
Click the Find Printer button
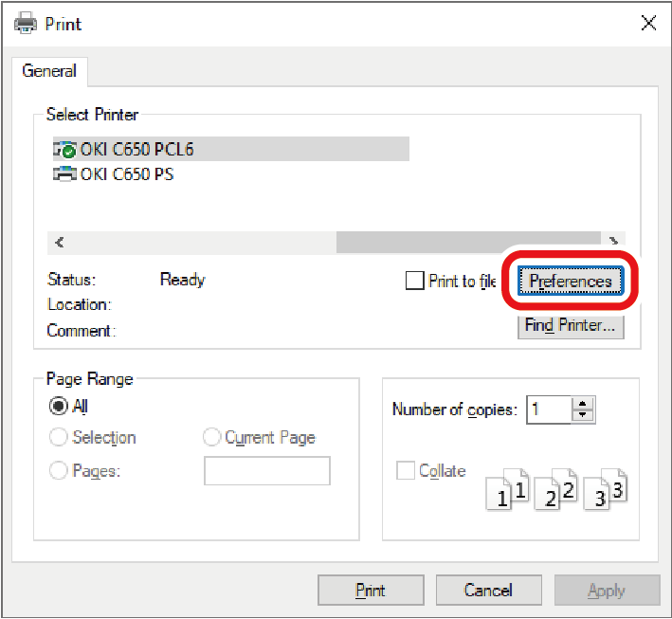click(570, 325)
